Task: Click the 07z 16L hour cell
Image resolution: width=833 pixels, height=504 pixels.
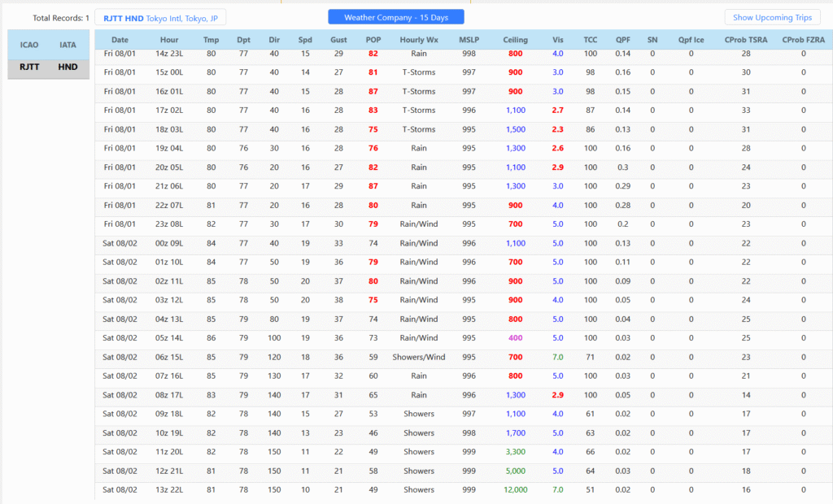Action: [169, 376]
